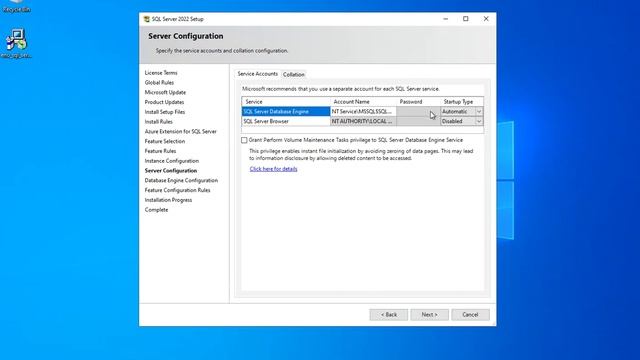This screenshot has height=360, width=640.
Task: Maximize the SQL Server 2022 Setup window
Action: pyautogui.click(x=466, y=19)
